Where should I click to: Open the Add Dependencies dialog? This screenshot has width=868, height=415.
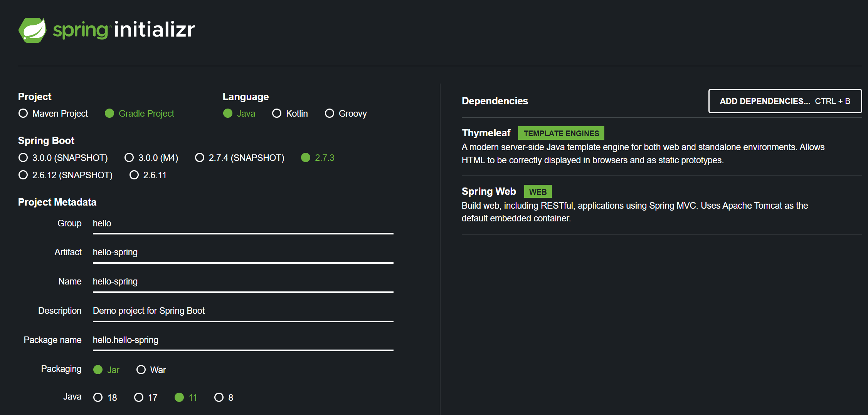(785, 101)
